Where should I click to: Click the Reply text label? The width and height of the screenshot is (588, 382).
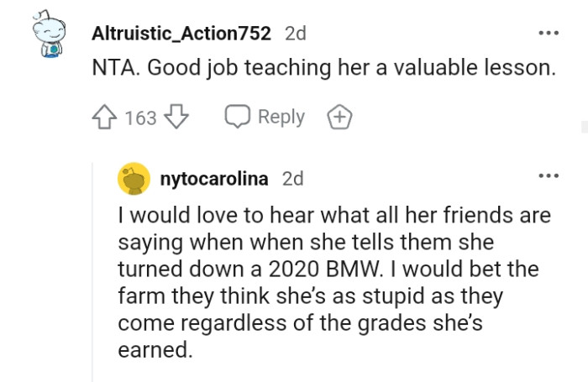[281, 117]
